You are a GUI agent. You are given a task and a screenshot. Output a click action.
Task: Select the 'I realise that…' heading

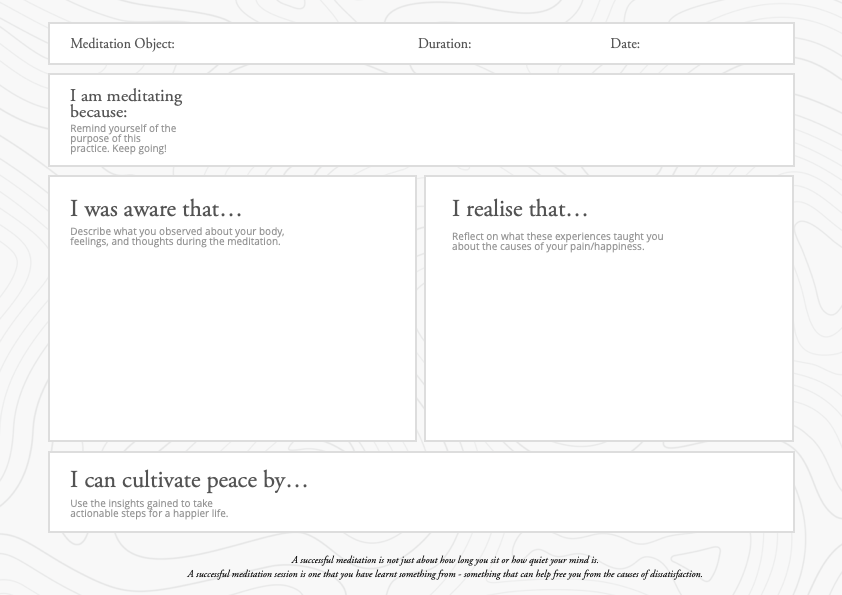coord(520,209)
